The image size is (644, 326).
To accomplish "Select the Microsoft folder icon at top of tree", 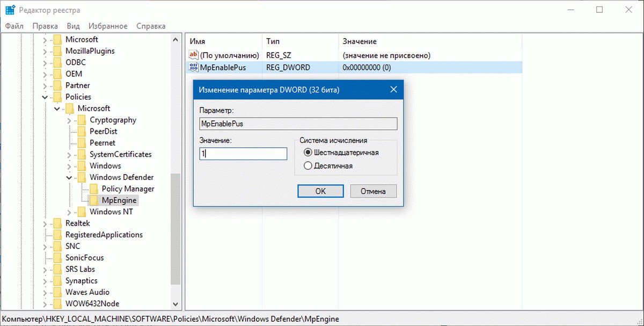I will pyautogui.click(x=57, y=39).
